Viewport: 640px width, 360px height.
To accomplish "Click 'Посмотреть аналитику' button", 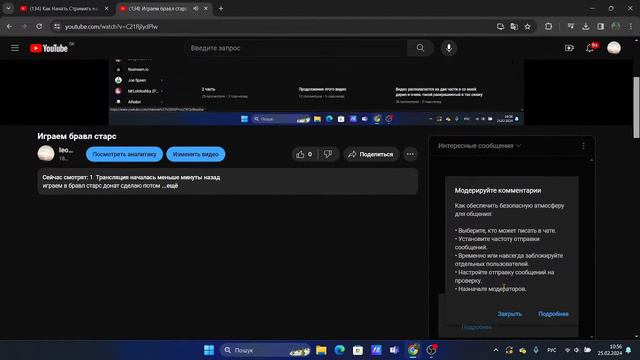I will click(x=124, y=154).
